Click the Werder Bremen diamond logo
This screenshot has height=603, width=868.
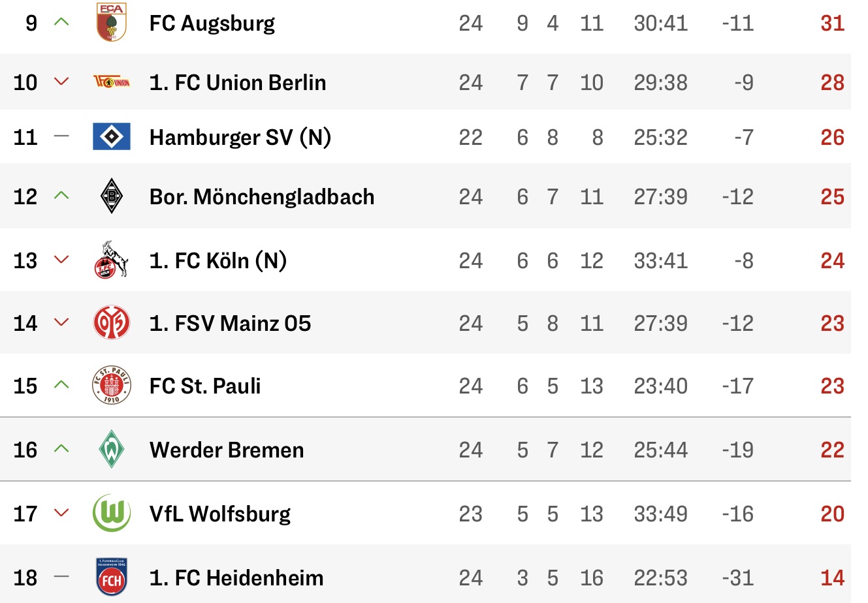pyautogui.click(x=112, y=450)
